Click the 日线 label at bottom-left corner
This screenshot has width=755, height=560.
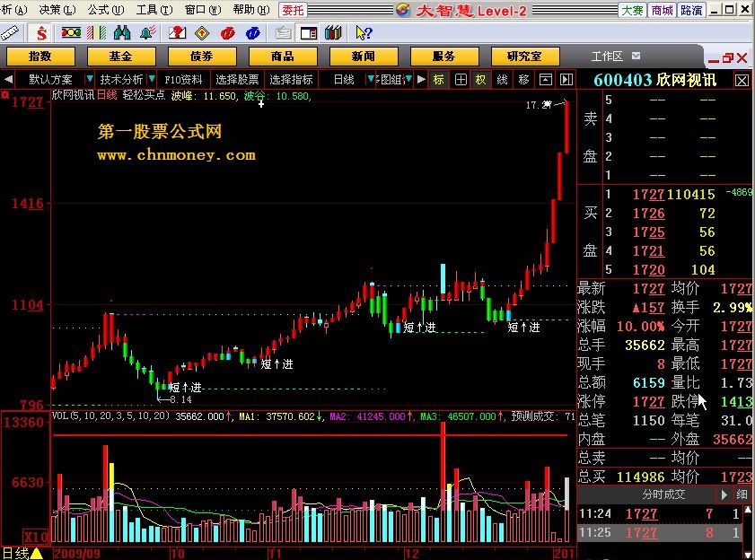point(15,553)
